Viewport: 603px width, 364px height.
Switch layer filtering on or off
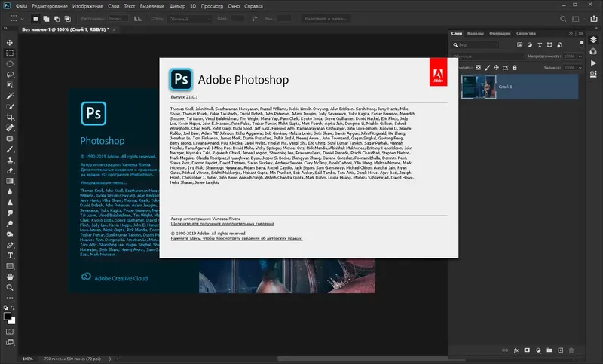point(581,44)
